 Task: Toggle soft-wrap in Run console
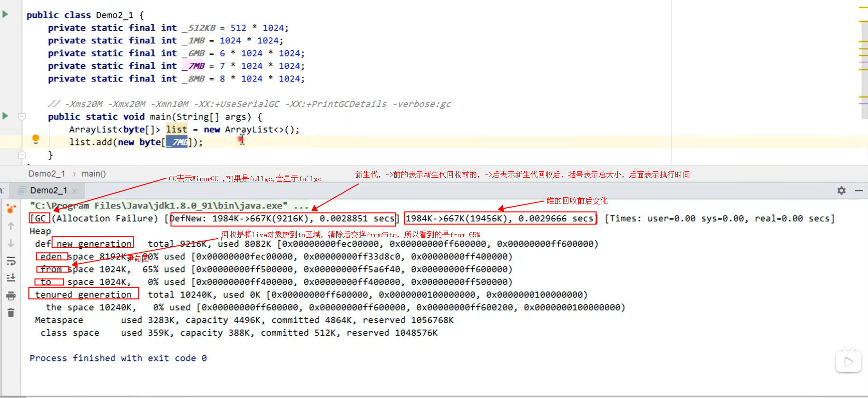[x=11, y=261]
